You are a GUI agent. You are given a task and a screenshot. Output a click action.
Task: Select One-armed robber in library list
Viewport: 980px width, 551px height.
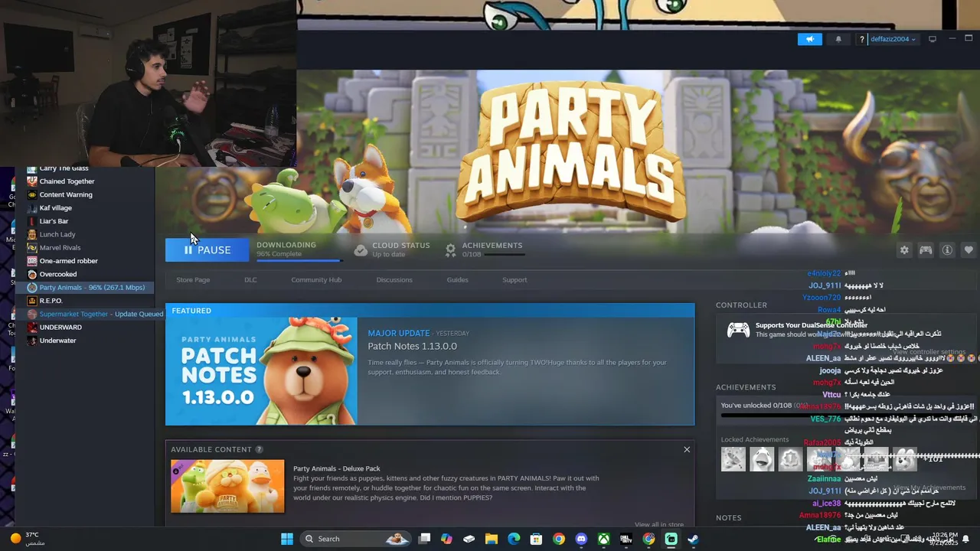pyautogui.click(x=69, y=261)
